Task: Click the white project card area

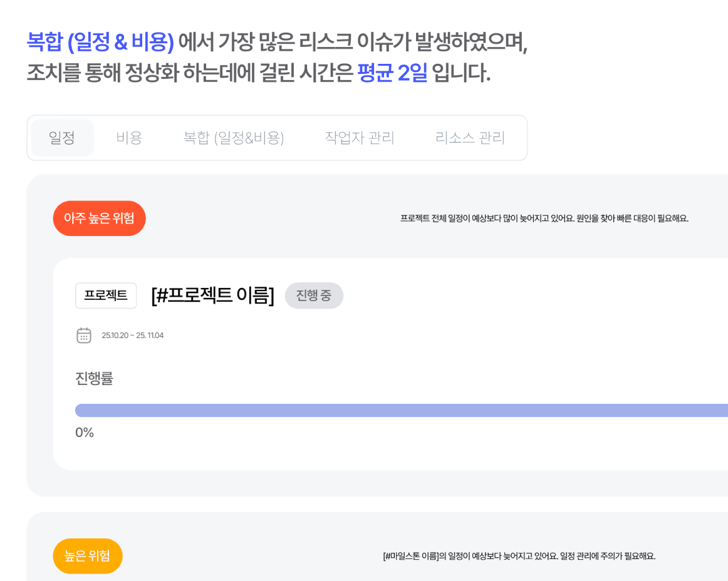Action: click(390, 364)
